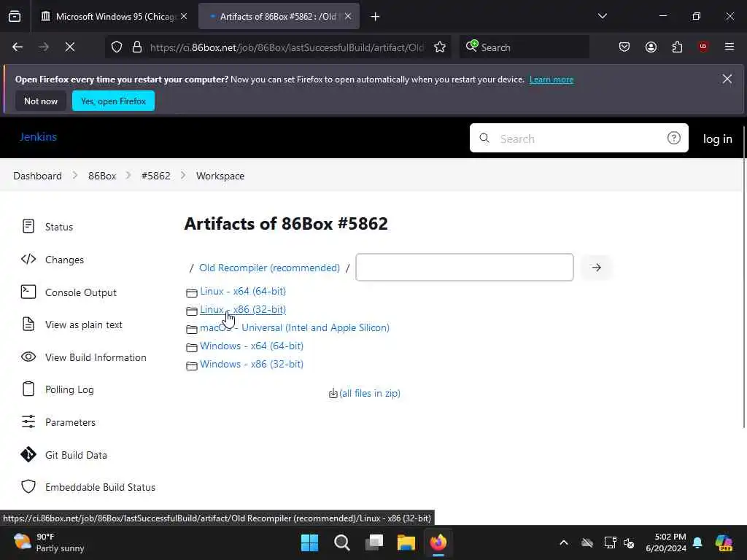Open the Learn more link
The width and height of the screenshot is (747, 560).
(551, 79)
